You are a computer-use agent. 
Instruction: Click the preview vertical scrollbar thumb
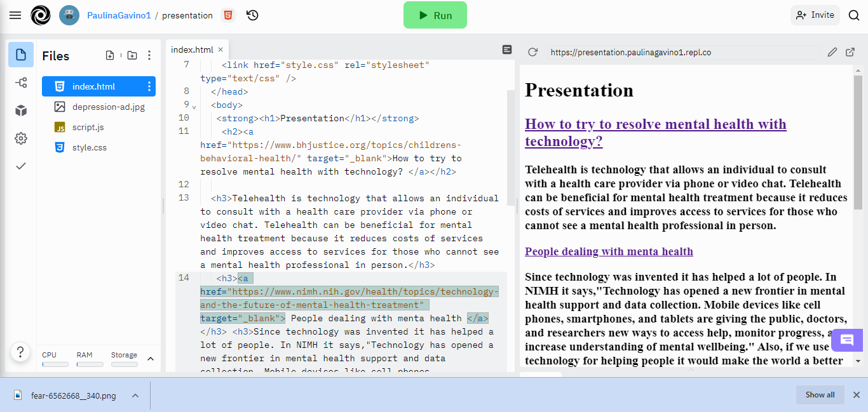point(858,142)
